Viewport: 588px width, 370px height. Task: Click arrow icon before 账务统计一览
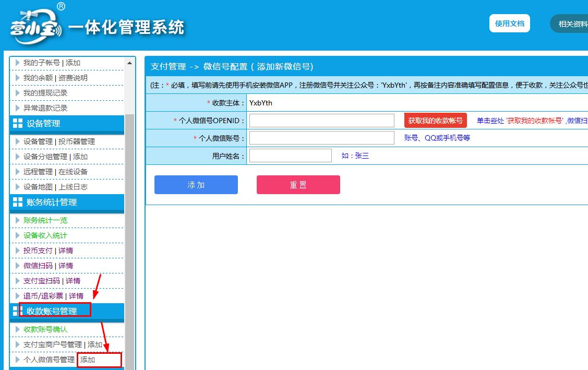pyautogui.click(x=18, y=220)
